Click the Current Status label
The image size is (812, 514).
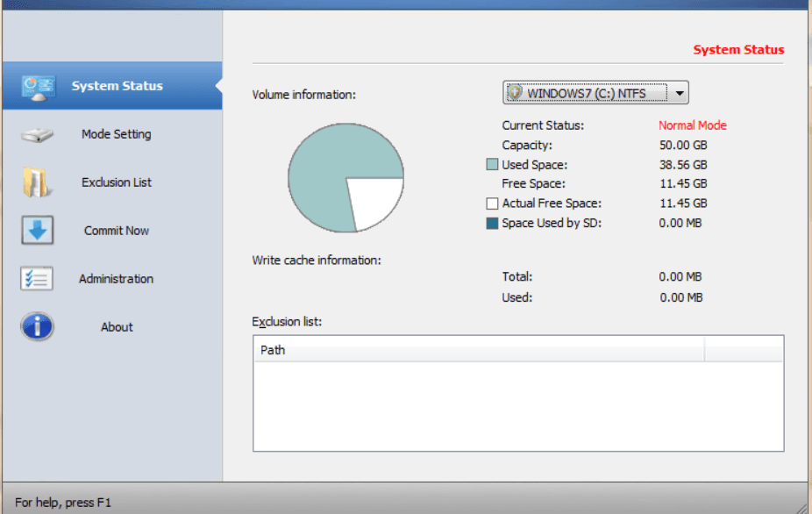543,125
